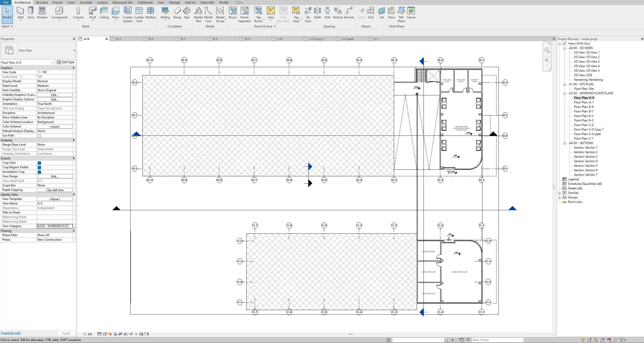Disable the Annotation Crop checkbox

[x=39, y=172]
